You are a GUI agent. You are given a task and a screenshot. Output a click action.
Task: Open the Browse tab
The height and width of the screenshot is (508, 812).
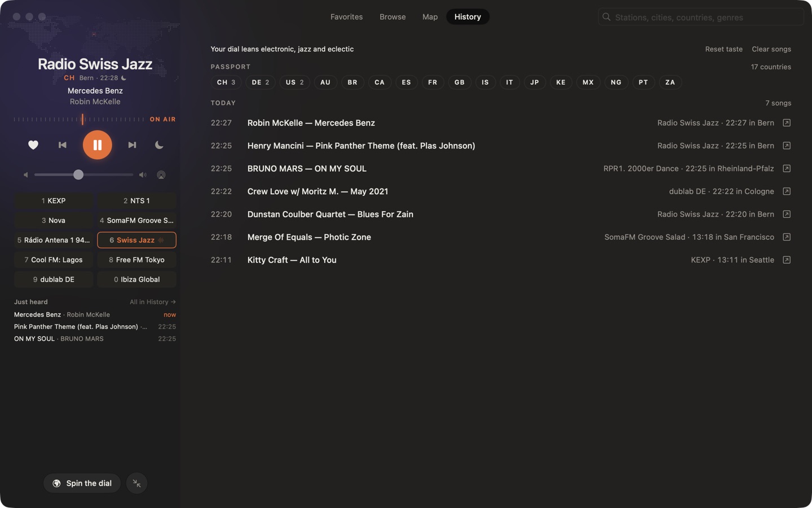click(392, 17)
